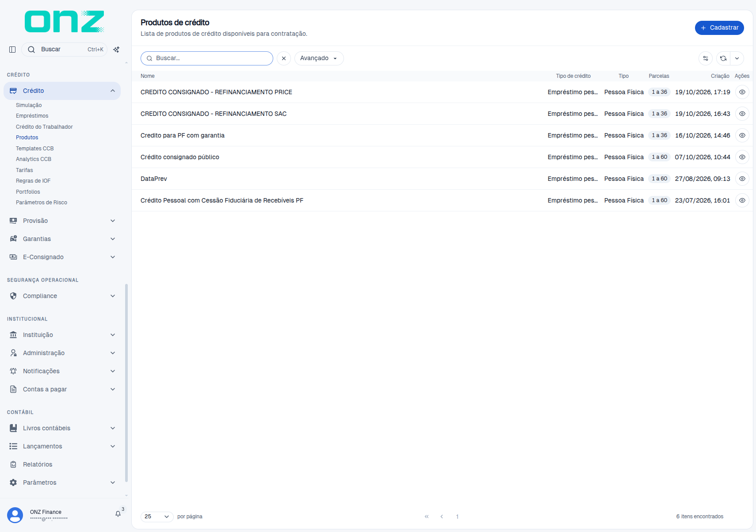View Credito para PF com garantia eye icon
The height and width of the screenshot is (532, 756).
click(742, 135)
